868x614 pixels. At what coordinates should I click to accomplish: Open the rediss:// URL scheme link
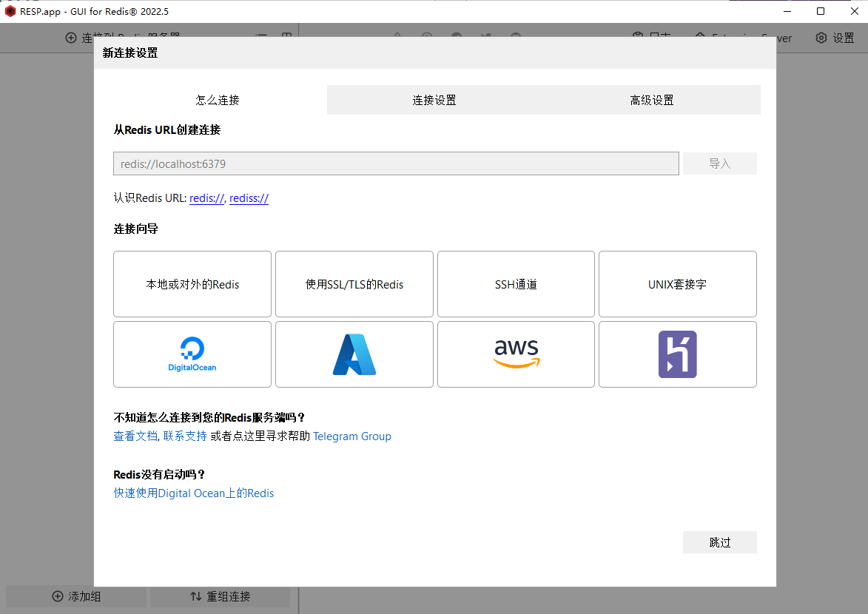(249, 198)
